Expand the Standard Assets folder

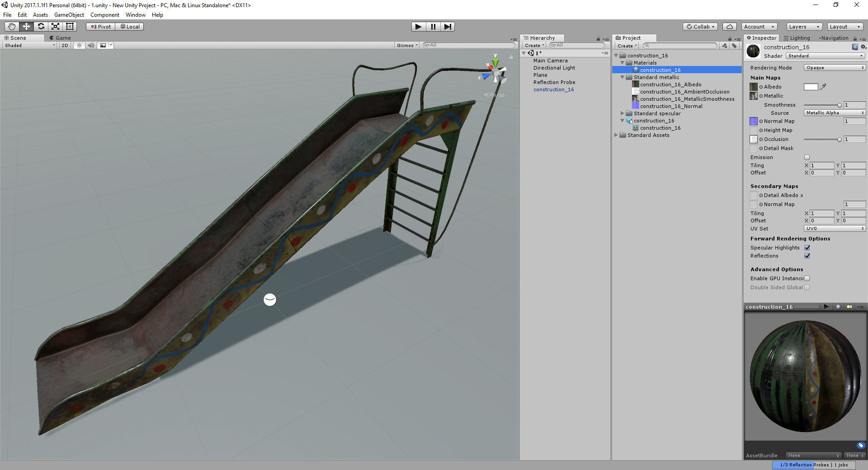pos(616,135)
